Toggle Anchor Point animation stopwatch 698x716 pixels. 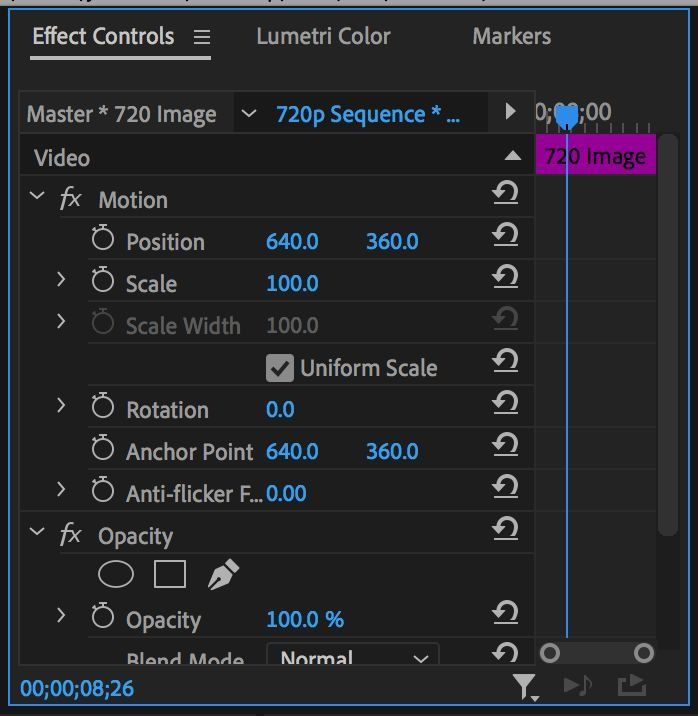pos(102,448)
